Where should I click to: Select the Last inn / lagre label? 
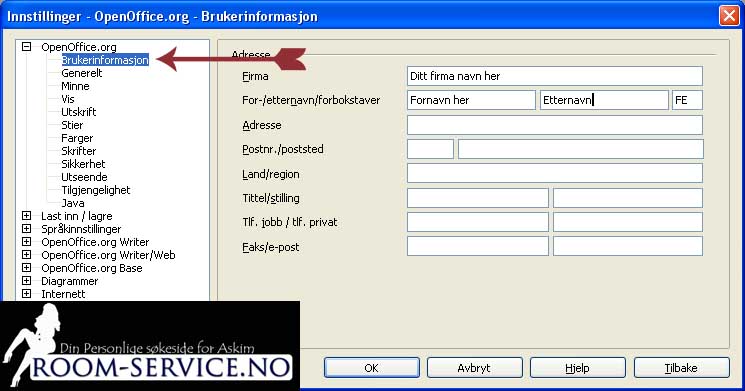(76, 216)
